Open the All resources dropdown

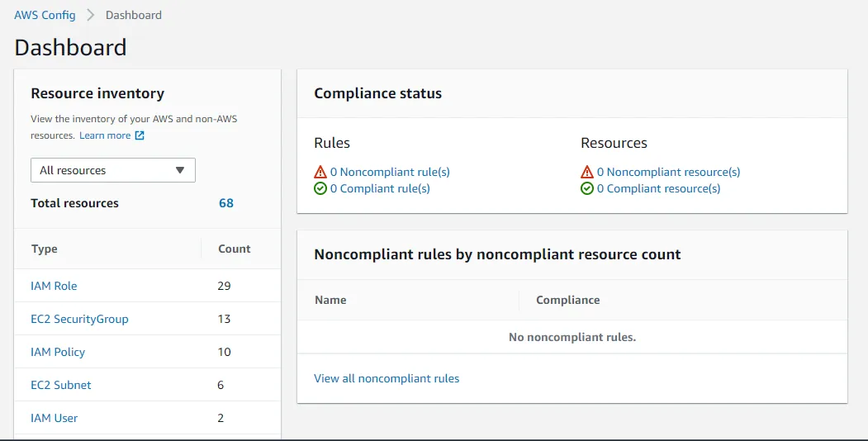113,170
